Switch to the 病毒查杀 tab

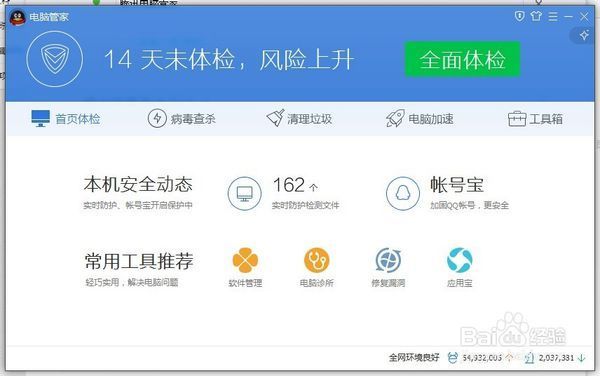click(x=182, y=119)
